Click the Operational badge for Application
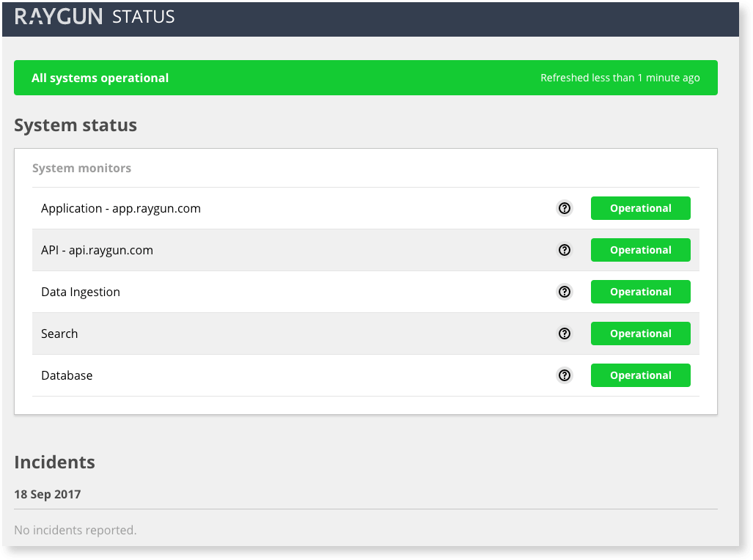753x560 pixels. [x=640, y=208]
